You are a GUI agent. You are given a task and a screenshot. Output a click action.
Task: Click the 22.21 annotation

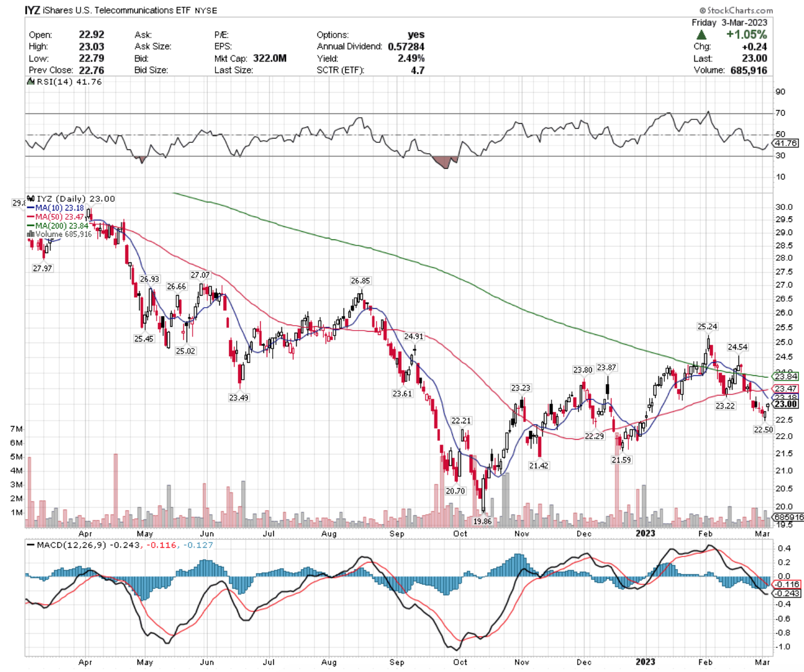461,421
